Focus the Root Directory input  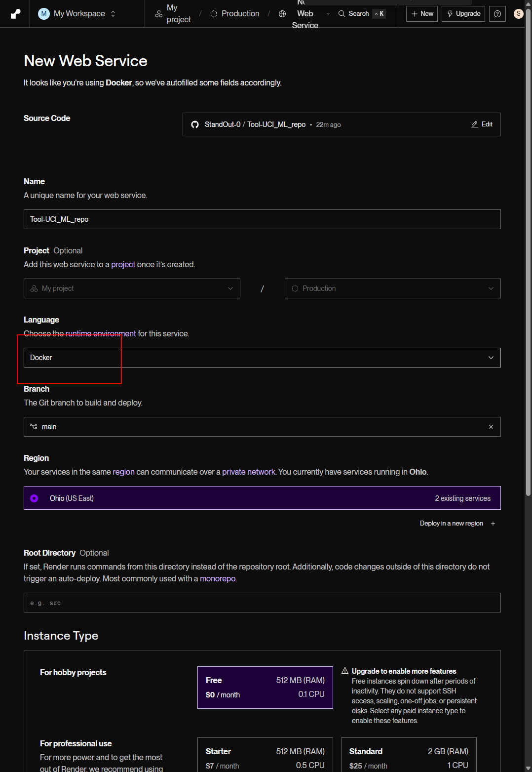coord(262,603)
